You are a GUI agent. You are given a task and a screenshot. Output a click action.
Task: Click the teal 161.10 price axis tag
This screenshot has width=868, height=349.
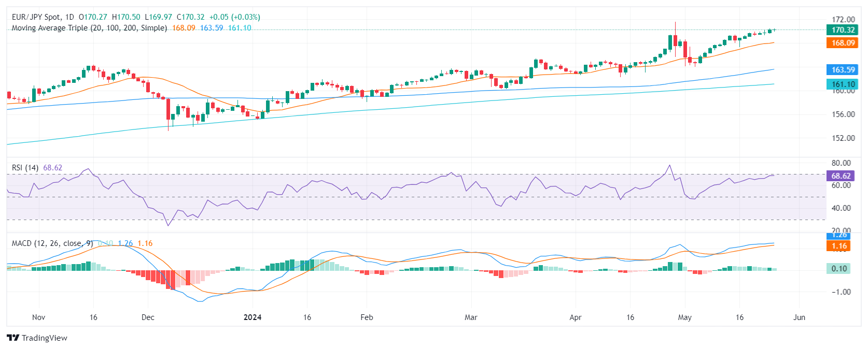pyautogui.click(x=843, y=84)
